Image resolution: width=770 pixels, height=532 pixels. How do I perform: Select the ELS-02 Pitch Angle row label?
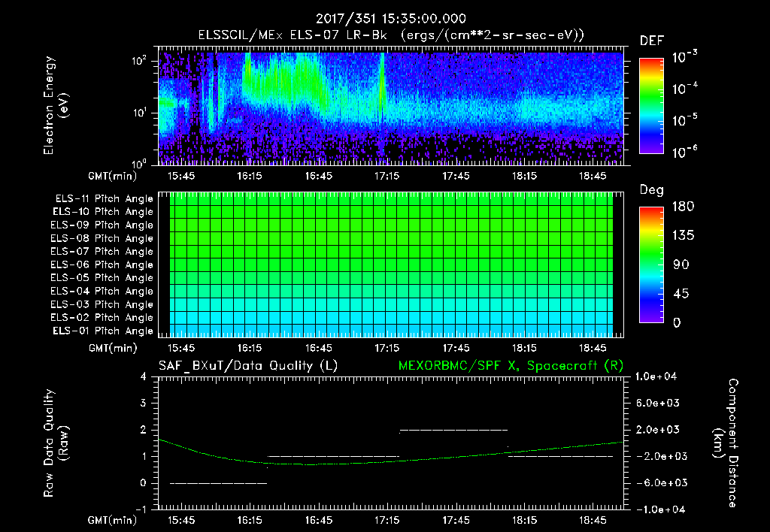pos(102,318)
